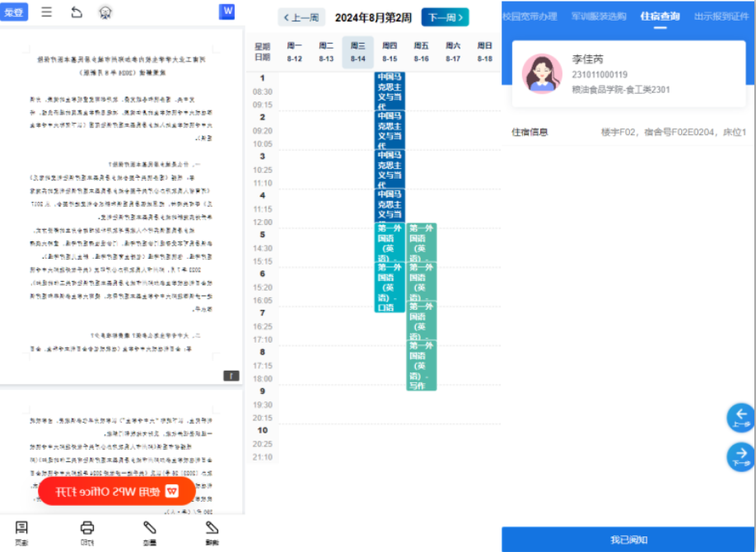Click the page view icon at bottom-left
This screenshot has width=756, height=552.
[x=22, y=531]
